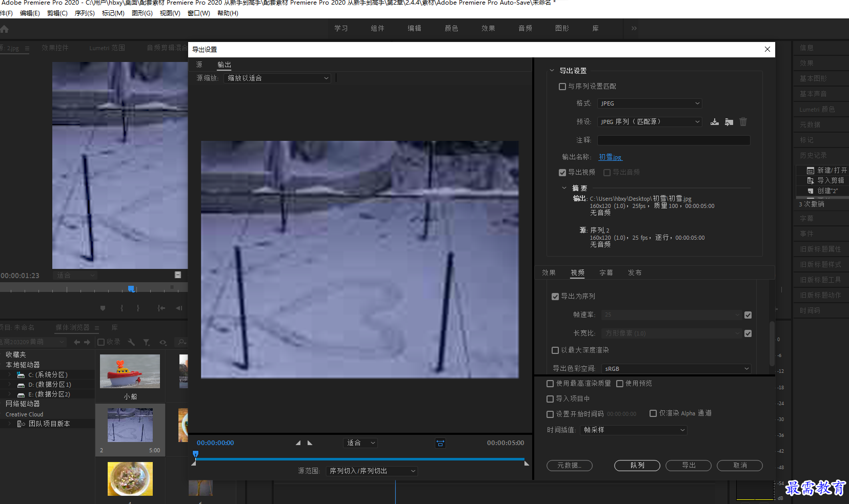The height and width of the screenshot is (504, 849).
Task: Toggle frame rate match source checkbox
Action: point(748,315)
